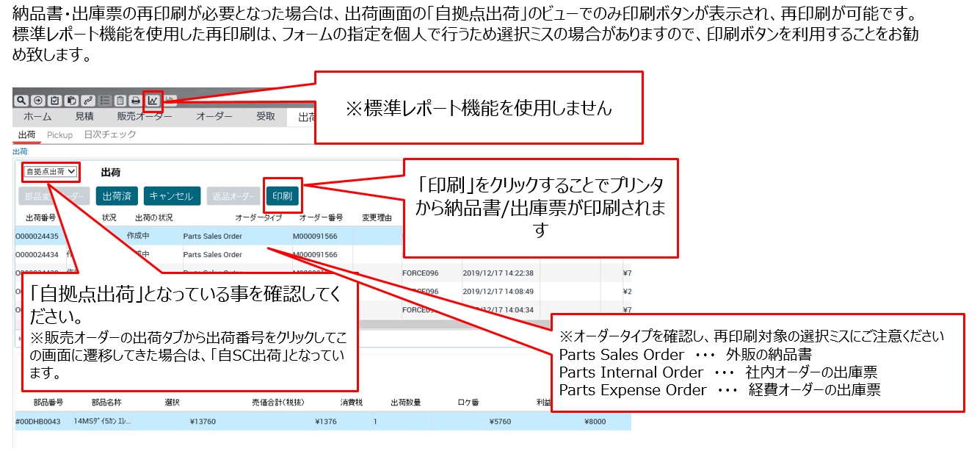Click the キャンセル button
The height and width of the screenshot is (454, 980).
coord(171,196)
